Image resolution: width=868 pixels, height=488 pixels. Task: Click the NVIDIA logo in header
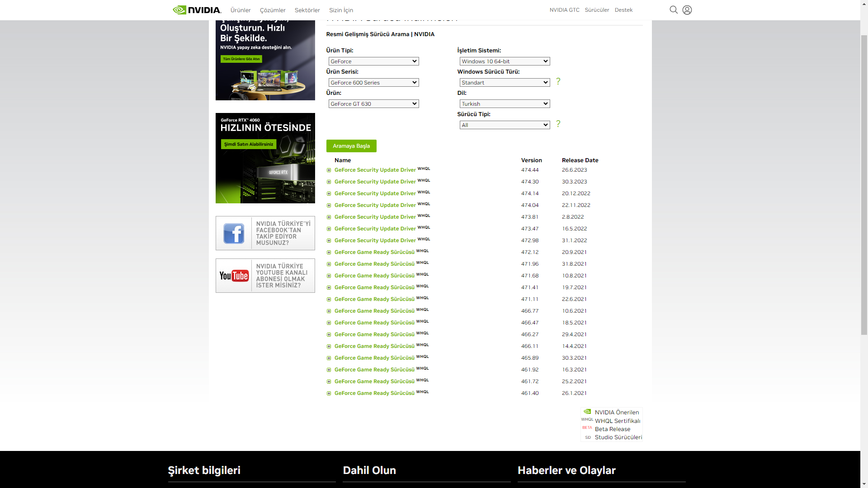coord(197,10)
